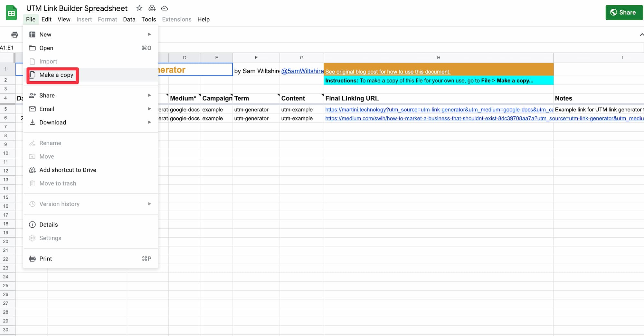This screenshot has width=644, height=336.
Task: Star the UTM Link Builder Spreadsheet
Action: pos(139,8)
